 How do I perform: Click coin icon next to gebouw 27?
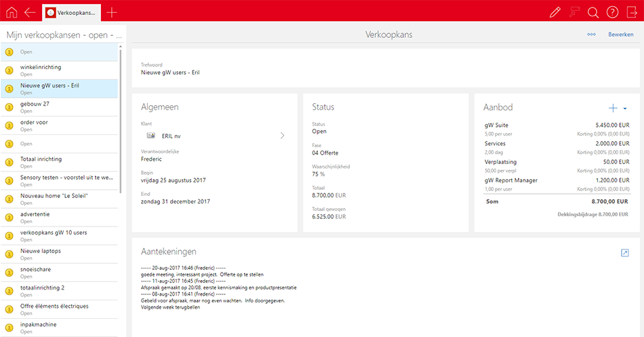[x=9, y=107]
